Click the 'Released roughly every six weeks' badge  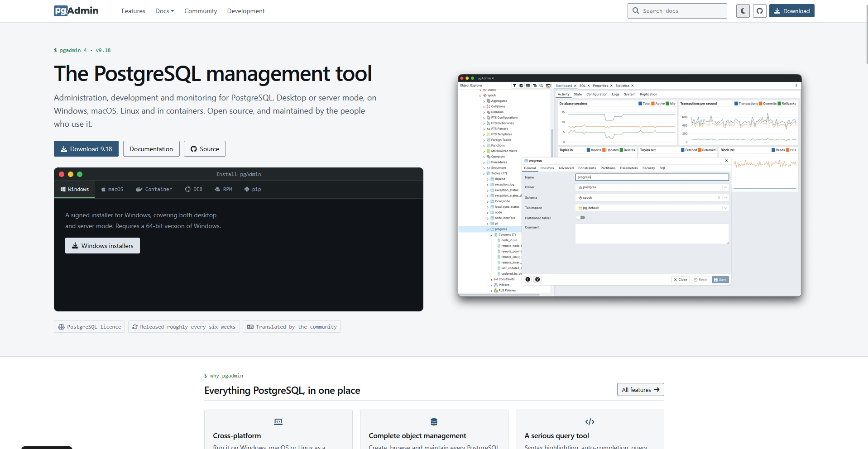[184, 327]
